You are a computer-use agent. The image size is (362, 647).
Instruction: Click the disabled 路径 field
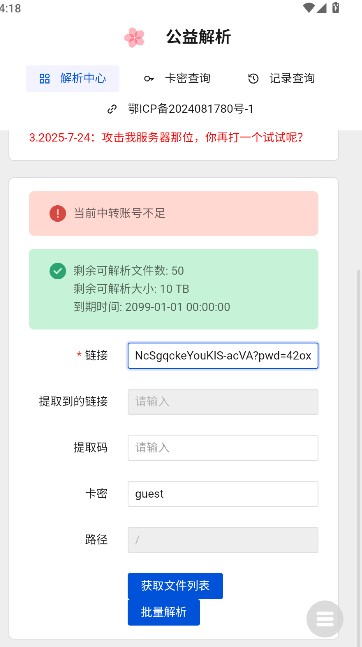[x=223, y=540]
